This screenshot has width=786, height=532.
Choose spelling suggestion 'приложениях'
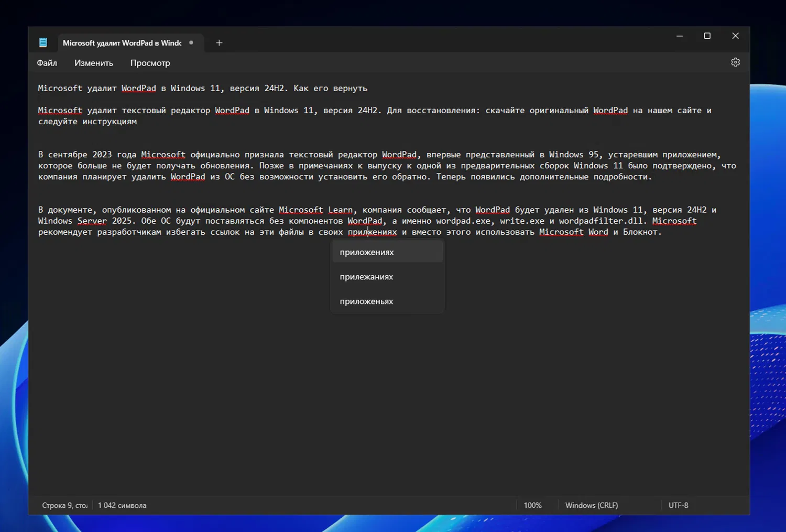(x=387, y=252)
